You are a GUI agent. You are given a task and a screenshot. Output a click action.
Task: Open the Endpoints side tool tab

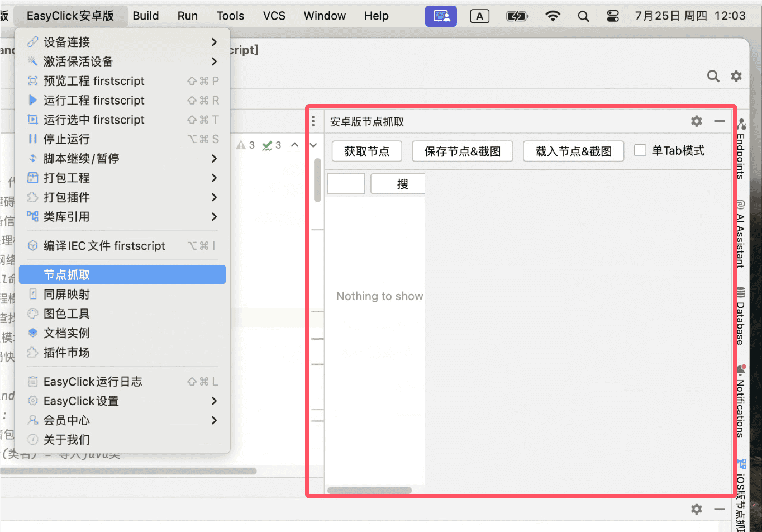click(x=741, y=148)
